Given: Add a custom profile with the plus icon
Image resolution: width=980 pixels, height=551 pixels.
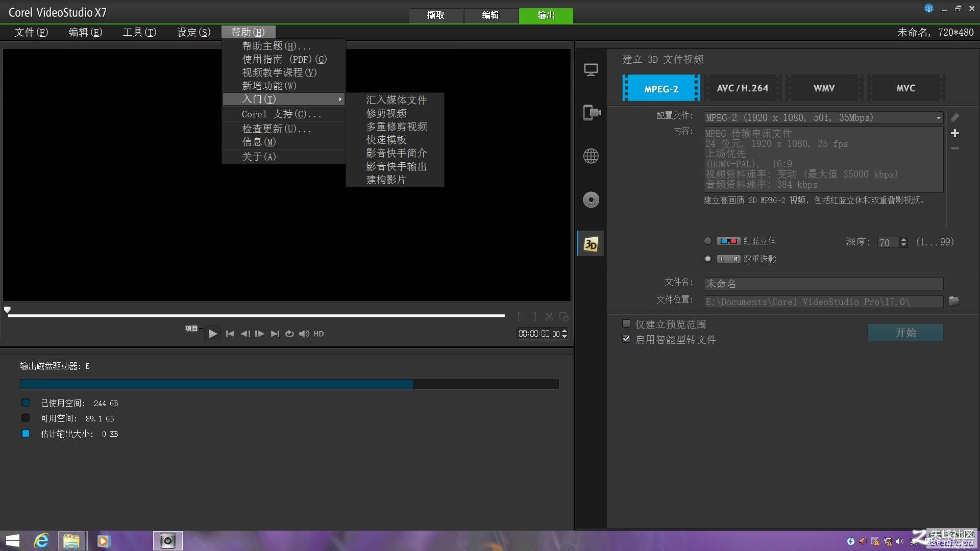Looking at the screenshot, I should [954, 133].
